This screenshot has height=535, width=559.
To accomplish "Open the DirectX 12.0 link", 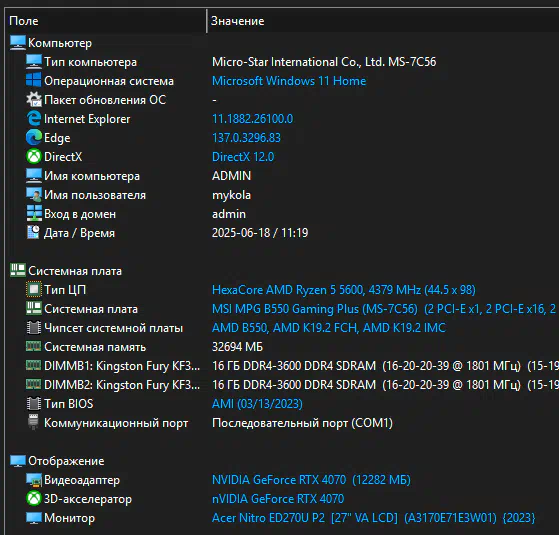I will pyautogui.click(x=243, y=157).
